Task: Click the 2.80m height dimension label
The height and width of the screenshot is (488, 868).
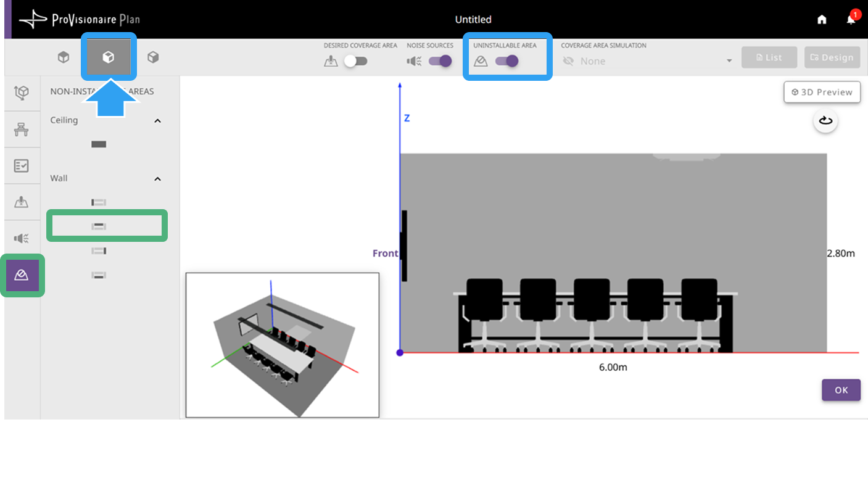Action: pyautogui.click(x=841, y=253)
